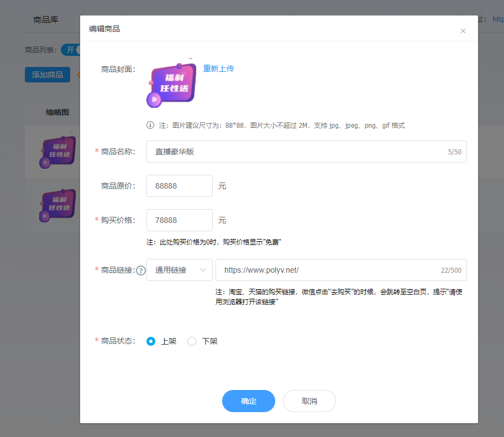Click the 购买价格 field showing 78888
Screen dimensions: 504x437
[179, 220]
